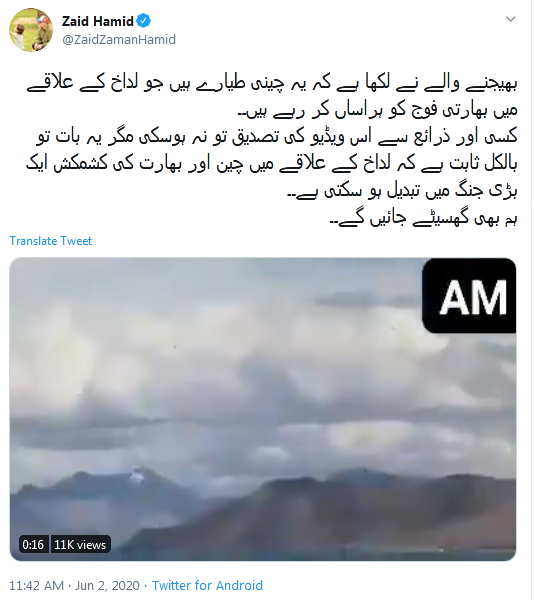
Task: Click the blue verified badge
Action: (144, 21)
